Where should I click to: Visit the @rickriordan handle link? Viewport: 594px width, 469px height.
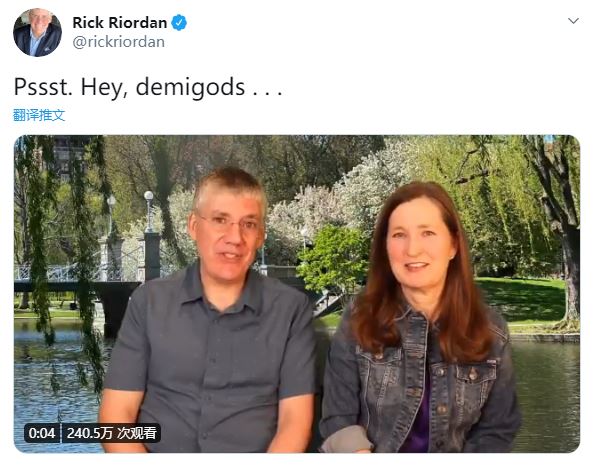point(119,42)
